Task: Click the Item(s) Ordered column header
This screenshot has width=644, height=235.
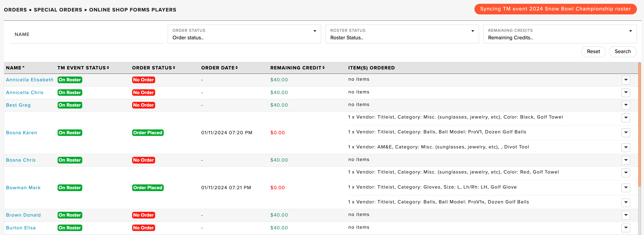Action: (x=371, y=68)
